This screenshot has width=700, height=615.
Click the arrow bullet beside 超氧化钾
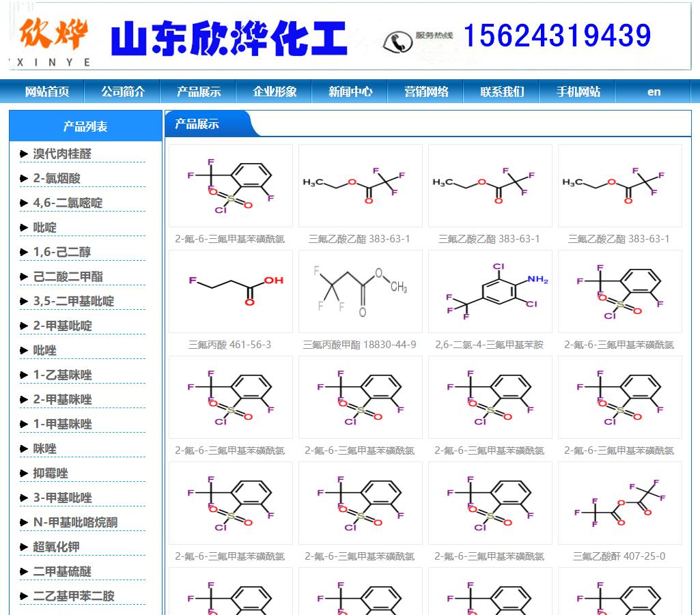[25, 547]
